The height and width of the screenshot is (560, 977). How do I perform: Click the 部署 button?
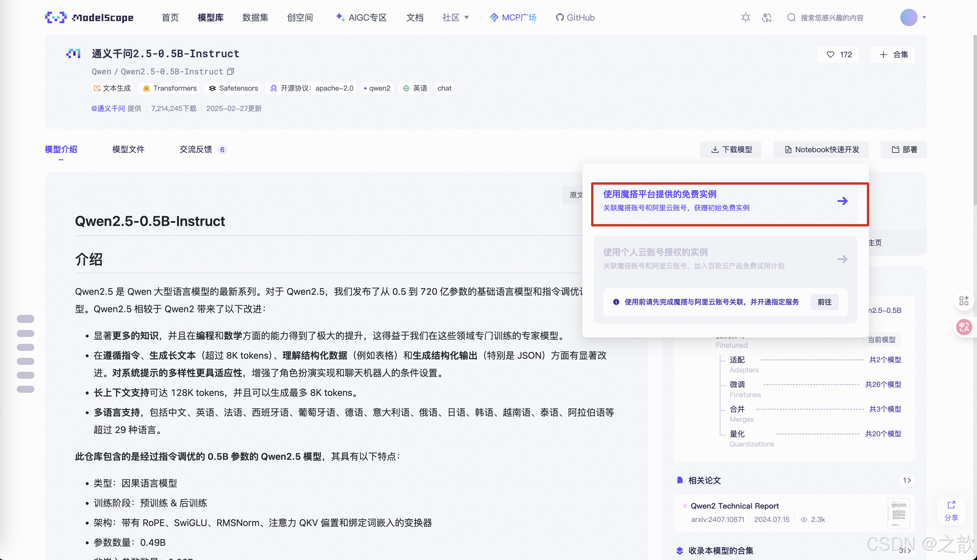coord(903,150)
